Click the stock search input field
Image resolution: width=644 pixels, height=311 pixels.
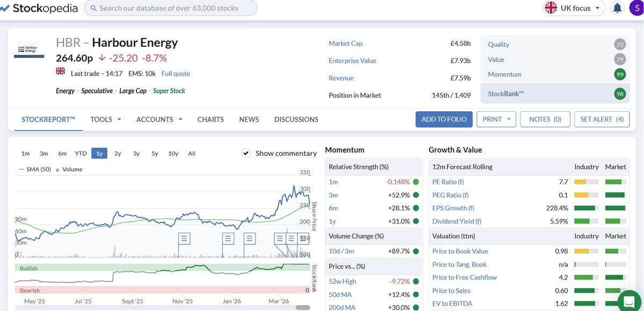pos(170,8)
